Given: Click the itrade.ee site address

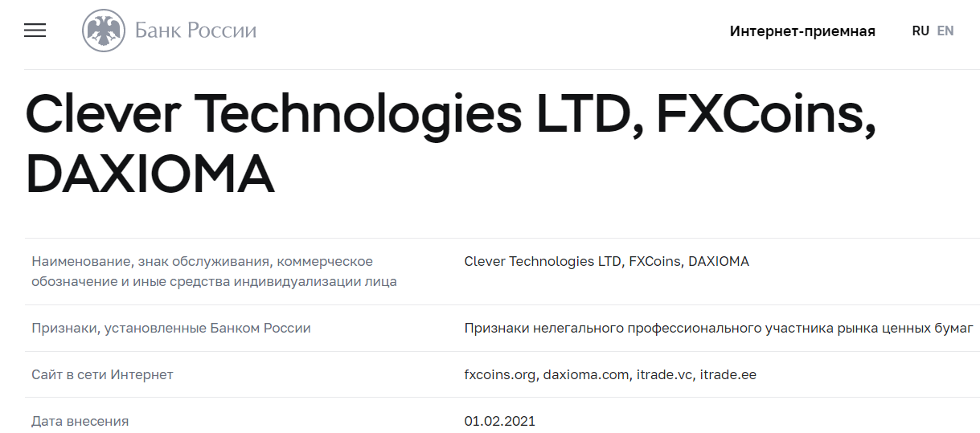Looking at the screenshot, I should [728, 374].
